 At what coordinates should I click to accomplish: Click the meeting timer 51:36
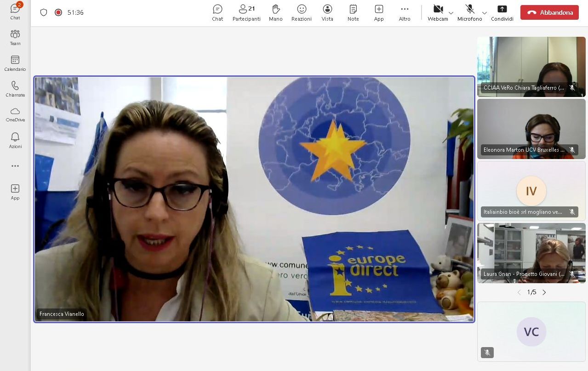pos(75,12)
